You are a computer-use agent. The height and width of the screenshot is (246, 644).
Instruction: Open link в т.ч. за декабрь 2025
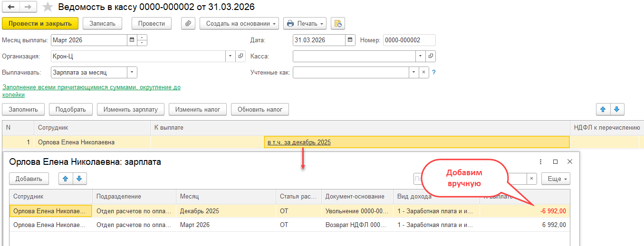pyautogui.click(x=299, y=142)
